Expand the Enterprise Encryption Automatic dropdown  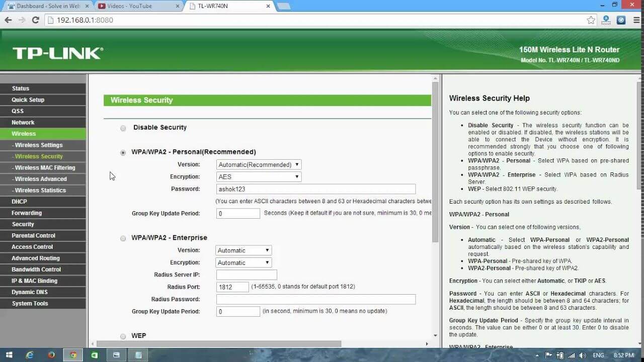tap(244, 262)
